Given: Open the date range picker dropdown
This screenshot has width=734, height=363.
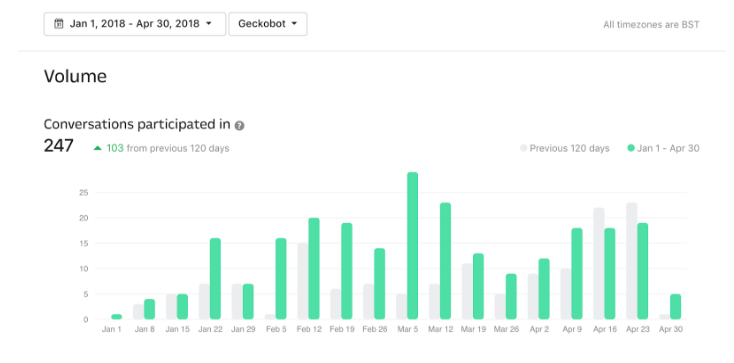Looking at the screenshot, I should pyautogui.click(x=135, y=24).
